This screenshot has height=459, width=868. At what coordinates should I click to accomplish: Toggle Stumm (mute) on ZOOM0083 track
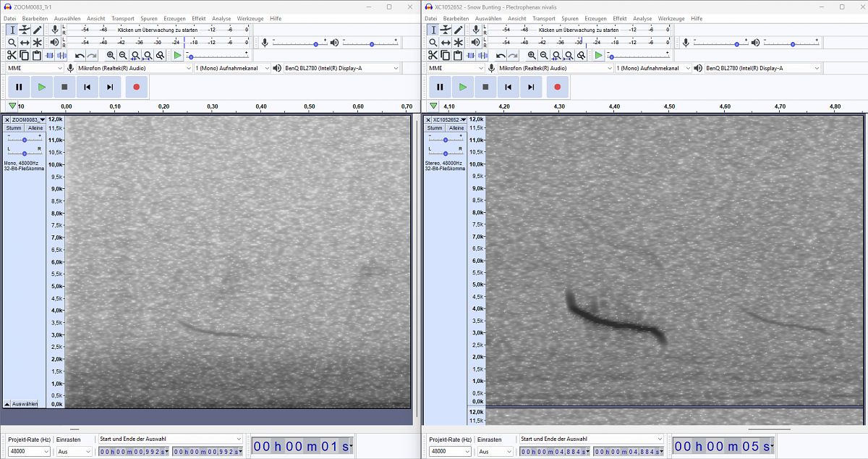14,127
